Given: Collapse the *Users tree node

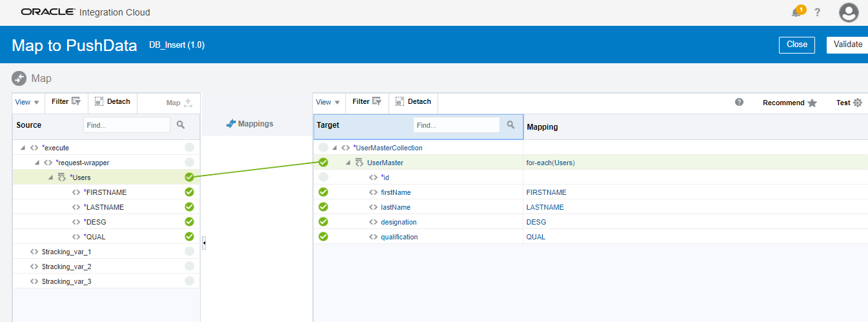Looking at the screenshot, I should (x=51, y=177).
